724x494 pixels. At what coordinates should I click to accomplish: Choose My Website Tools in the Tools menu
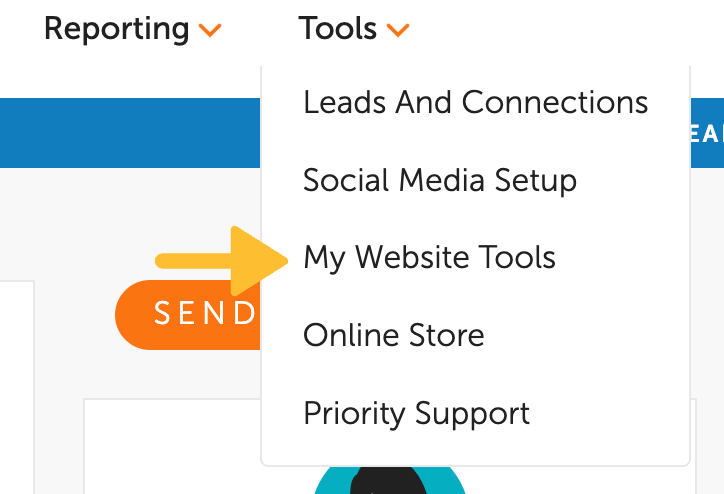pyautogui.click(x=429, y=258)
